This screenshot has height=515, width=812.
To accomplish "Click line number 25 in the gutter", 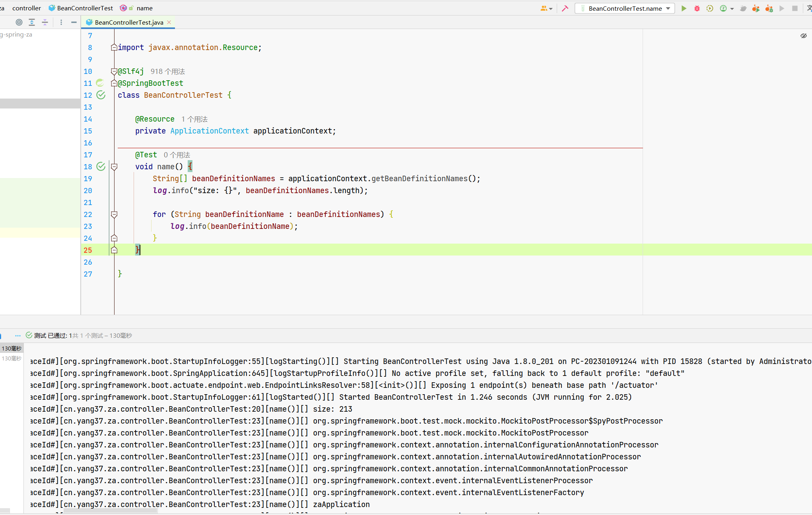I will tap(88, 250).
